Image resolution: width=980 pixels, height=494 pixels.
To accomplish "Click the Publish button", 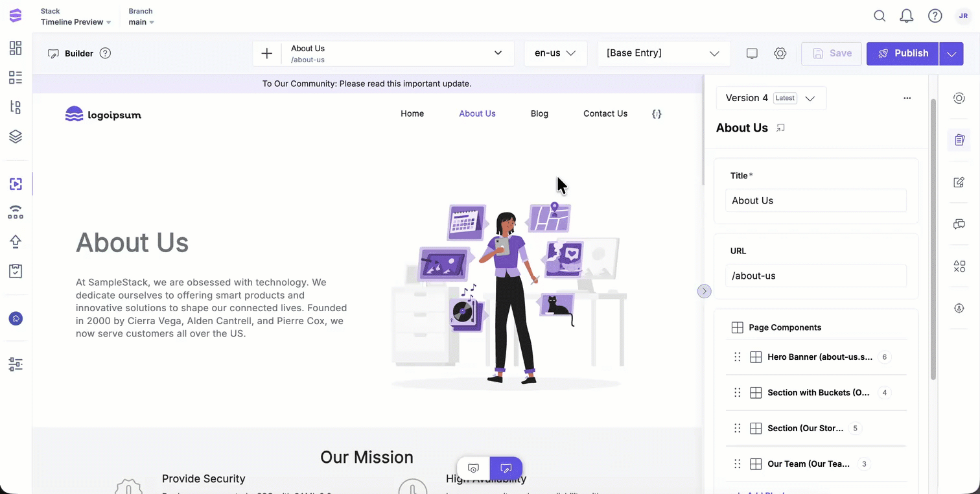I will 903,54.
